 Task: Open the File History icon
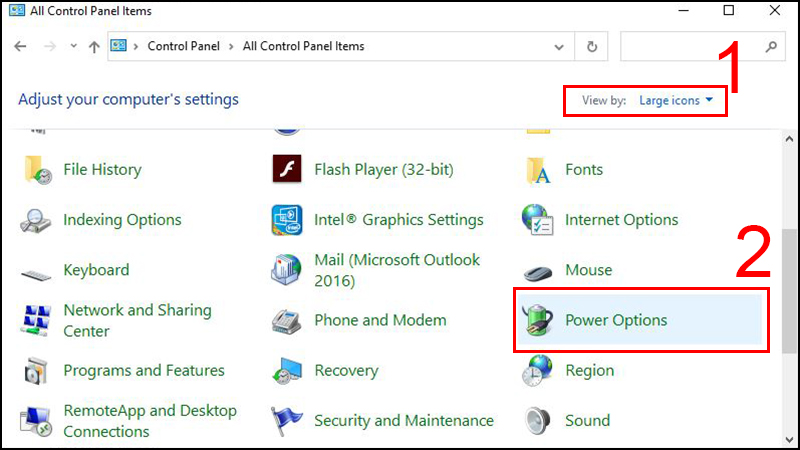[x=38, y=170]
